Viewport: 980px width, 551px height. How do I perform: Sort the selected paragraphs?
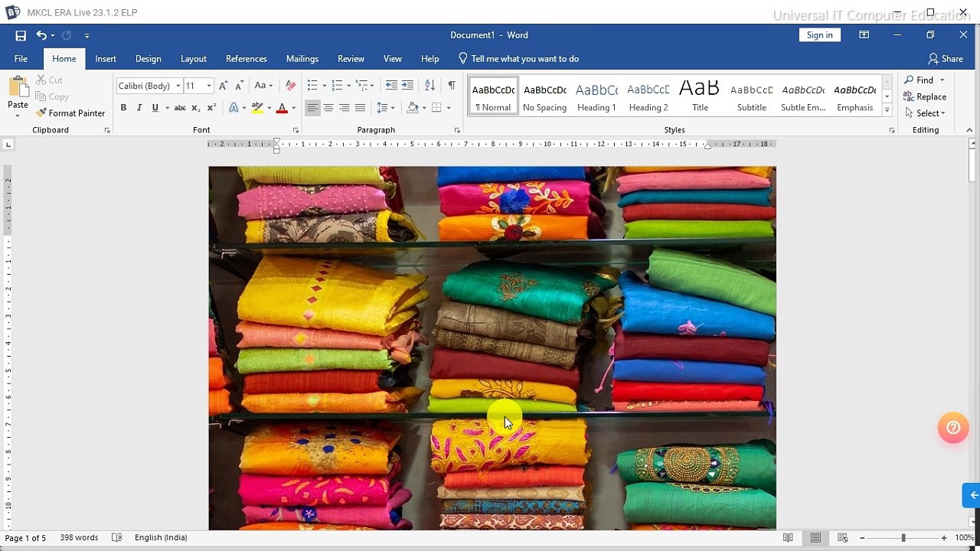[x=430, y=86]
